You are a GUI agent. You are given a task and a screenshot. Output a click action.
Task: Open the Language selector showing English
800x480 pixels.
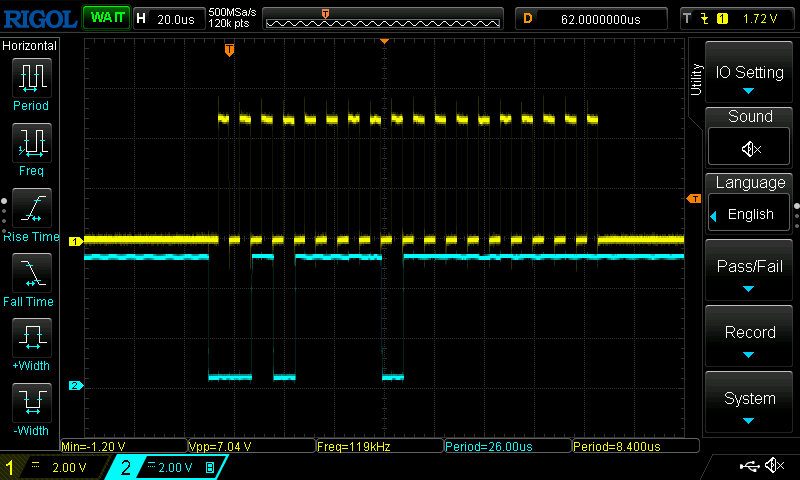tap(749, 214)
